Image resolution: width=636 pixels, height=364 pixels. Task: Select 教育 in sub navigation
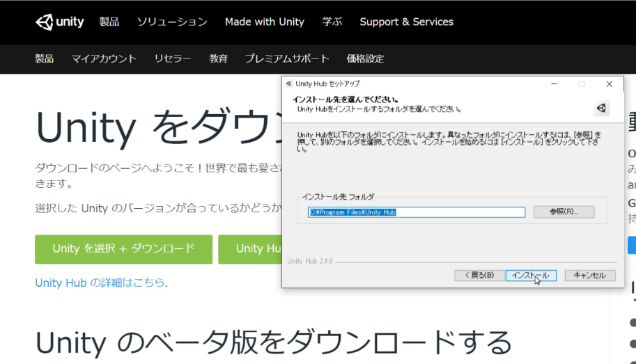click(218, 58)
